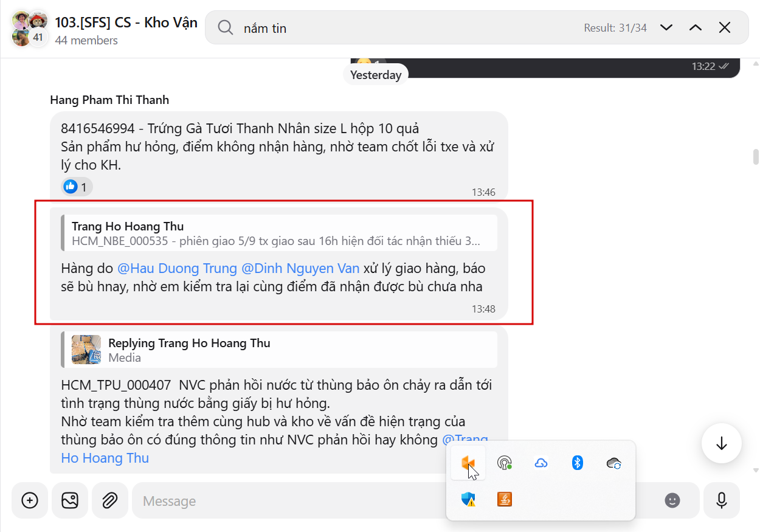760x532 pixels.
Task: Click the scrollbar down arrow
Action: click(x=756, y=470)
